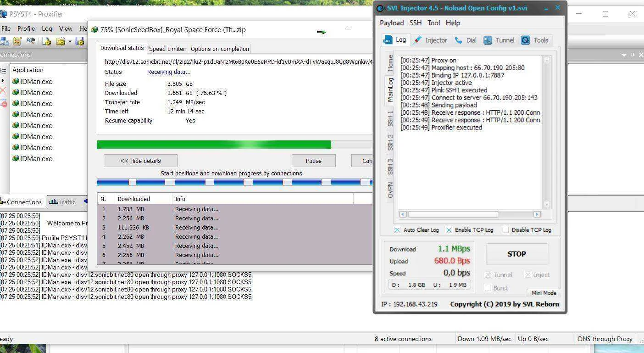
Task: Open Proxifier Profile menu
Action: [26, 28]
